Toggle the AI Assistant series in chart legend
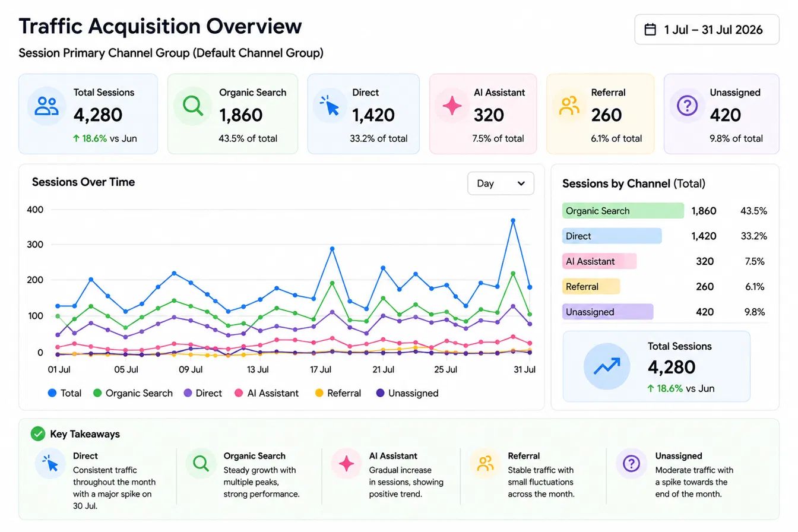 click(267, 393)
